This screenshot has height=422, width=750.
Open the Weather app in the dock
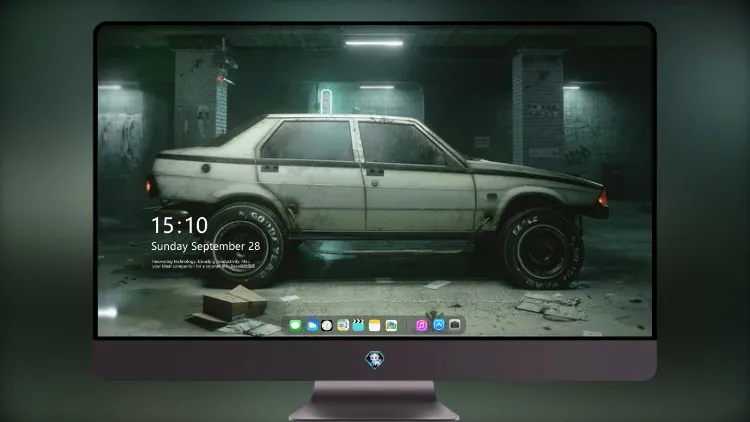coord(311,326)
